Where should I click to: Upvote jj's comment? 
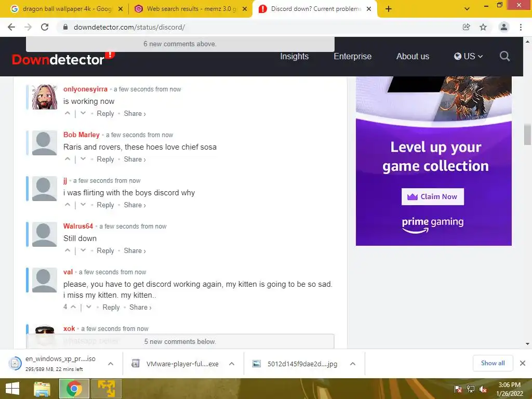tap(68, 205)
